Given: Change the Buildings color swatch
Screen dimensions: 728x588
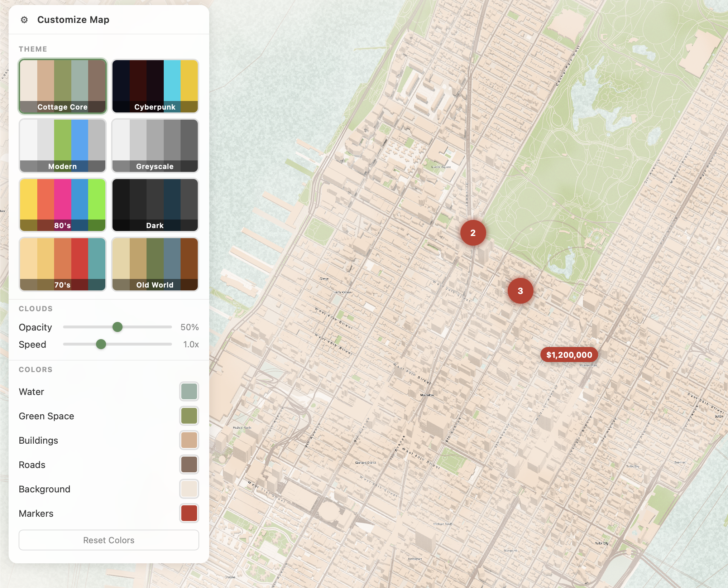Looking at the screenshot, I should click(189, 440).
